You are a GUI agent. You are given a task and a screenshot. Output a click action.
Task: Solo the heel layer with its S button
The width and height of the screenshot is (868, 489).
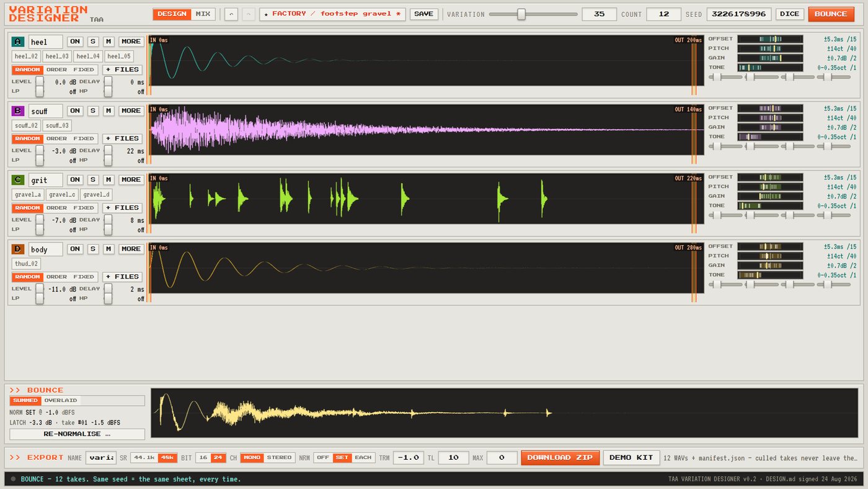click(92, 42)
